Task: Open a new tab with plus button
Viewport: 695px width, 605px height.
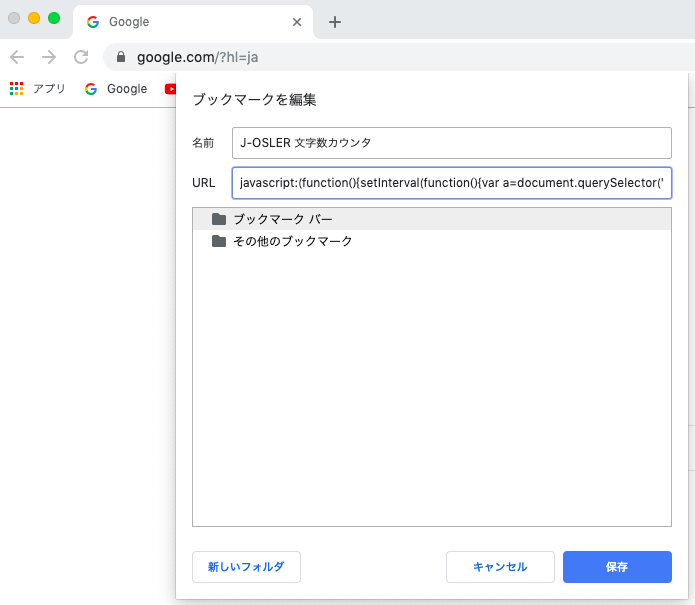Action: click(335, 22)
